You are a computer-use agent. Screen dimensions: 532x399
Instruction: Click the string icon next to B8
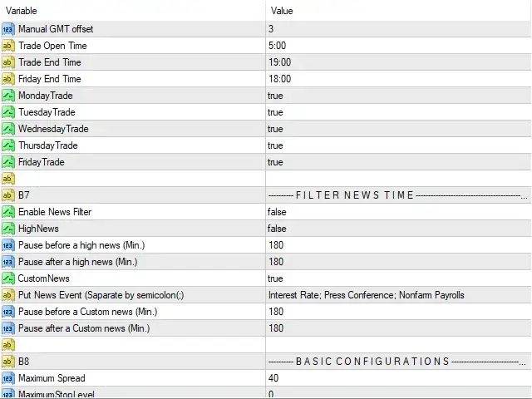point(7,362)
